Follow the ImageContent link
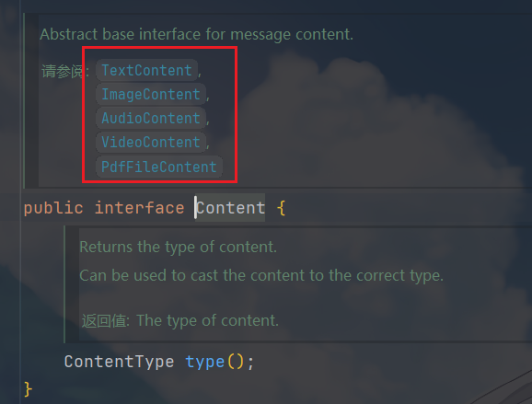This screenshot has width=532, height=404. (x=151, y=94)
